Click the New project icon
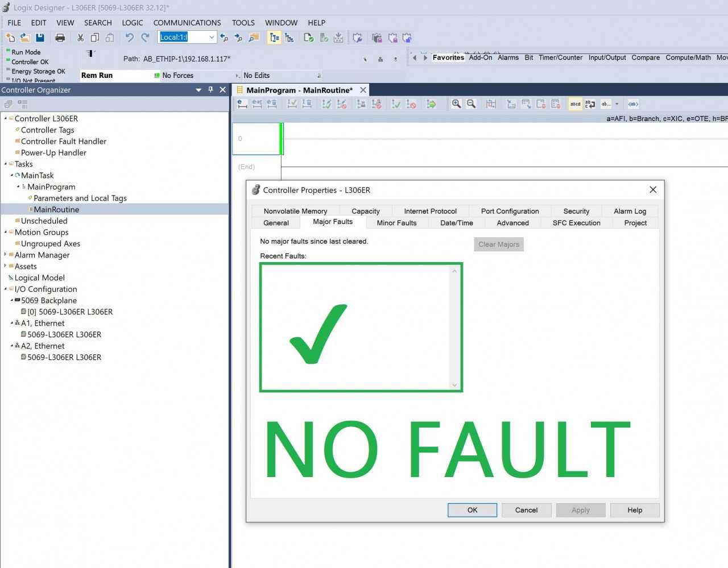 coord(10,38)
